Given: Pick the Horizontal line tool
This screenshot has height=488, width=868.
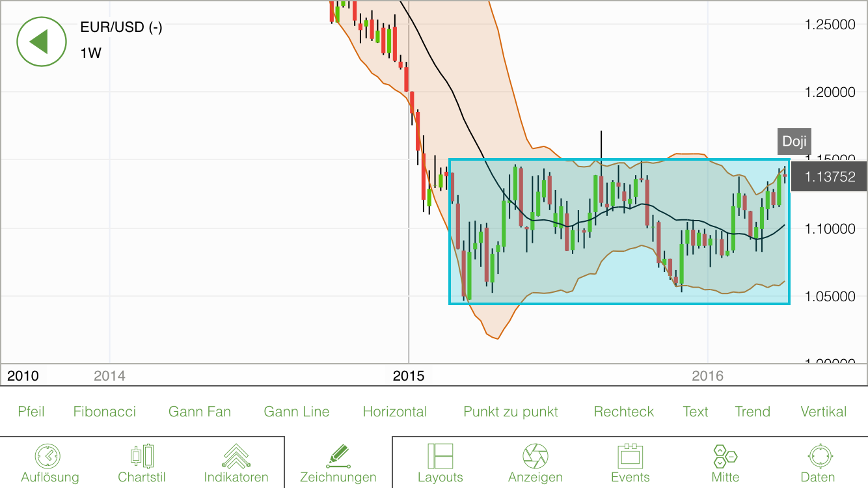Looking at the screenshot, I should 395,411.
